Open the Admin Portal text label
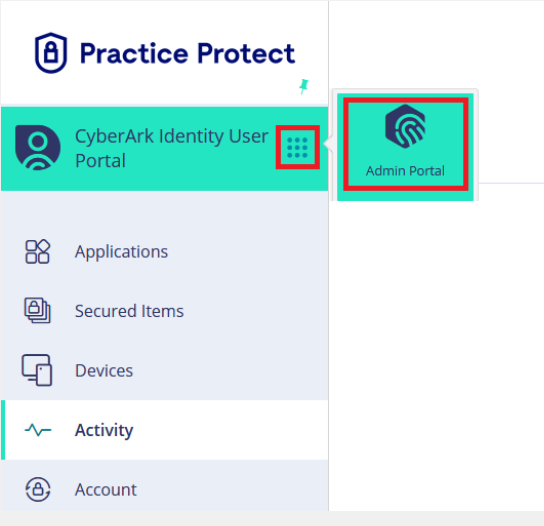 point(405,171)
